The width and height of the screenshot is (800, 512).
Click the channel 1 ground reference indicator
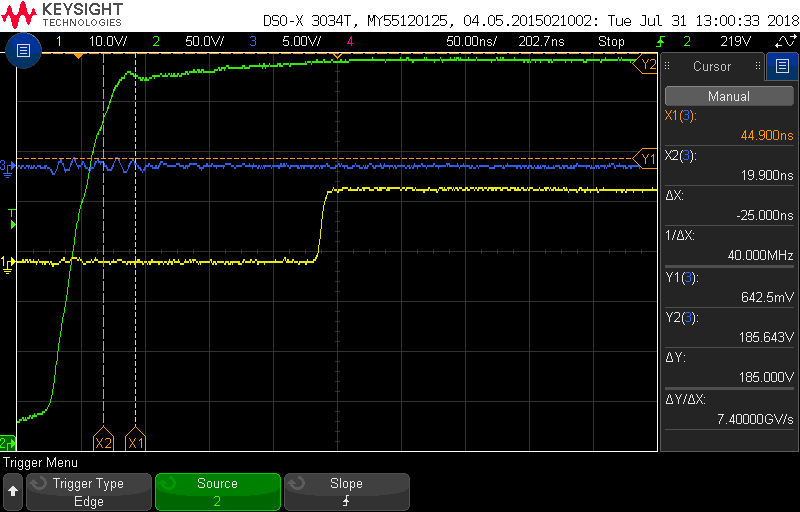click(7, 264)
